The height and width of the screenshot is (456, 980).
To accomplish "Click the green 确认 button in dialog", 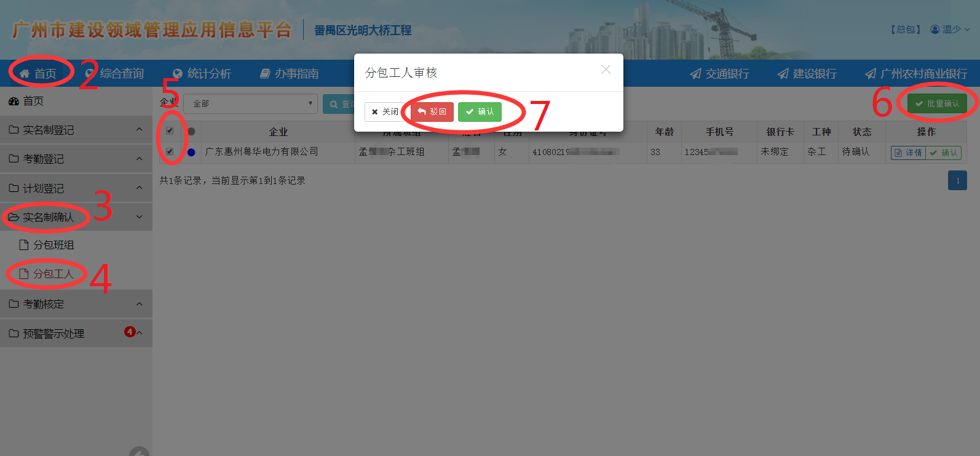I will 480,112.
